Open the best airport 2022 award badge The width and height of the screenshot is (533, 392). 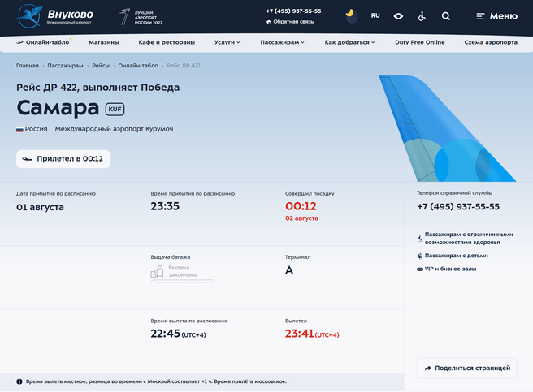(x=141, y=17)
